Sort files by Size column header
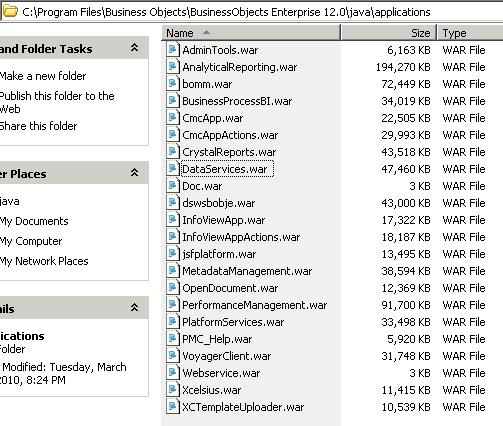The width and height of the screenshot is (503, 426). 389,33
